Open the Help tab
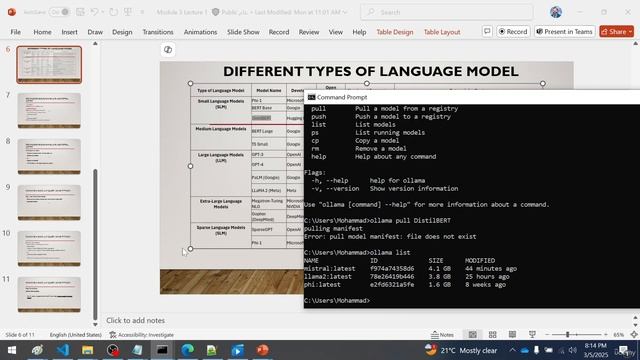 [x=359, y=32]
